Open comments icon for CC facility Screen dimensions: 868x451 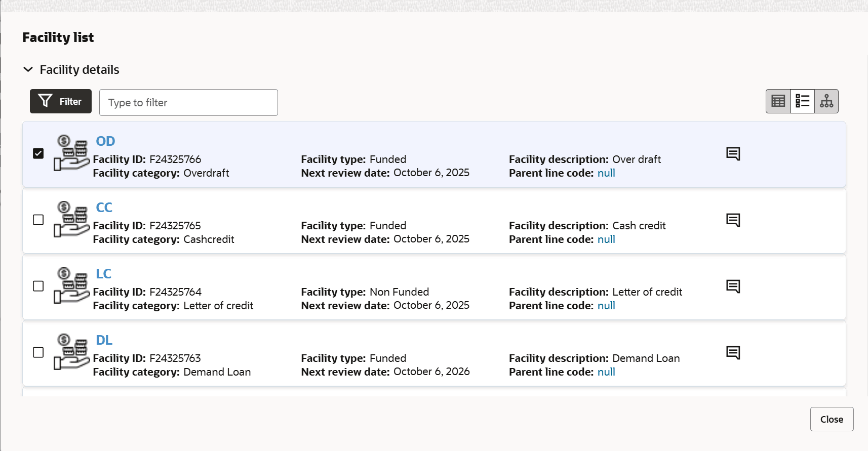(x=733, y=220)
